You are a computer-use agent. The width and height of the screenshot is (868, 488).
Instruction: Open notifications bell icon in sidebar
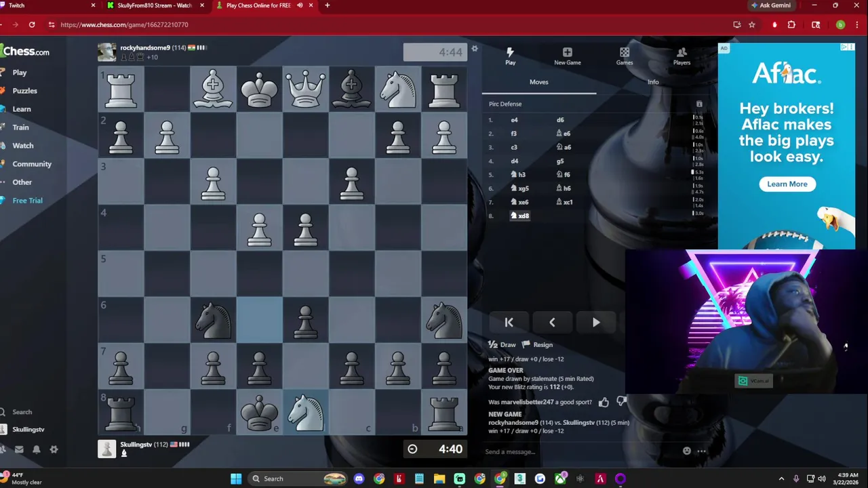click(x=37, y=449)
